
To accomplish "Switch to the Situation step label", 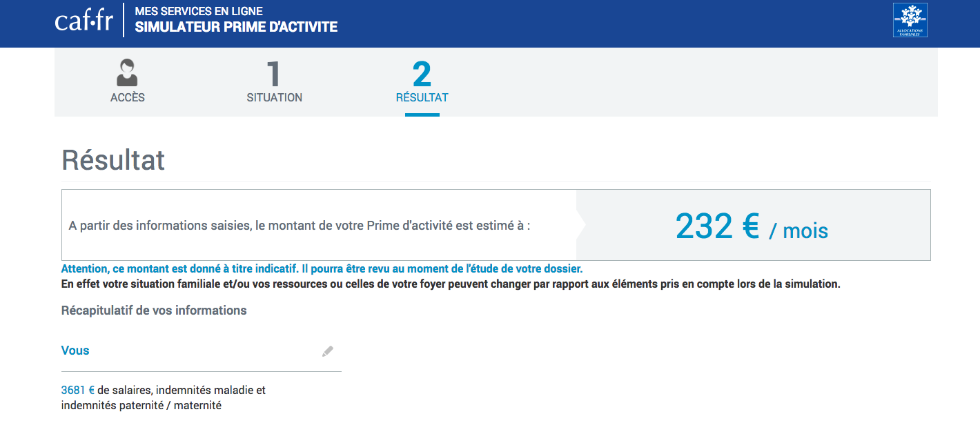I will pos(274,98).
